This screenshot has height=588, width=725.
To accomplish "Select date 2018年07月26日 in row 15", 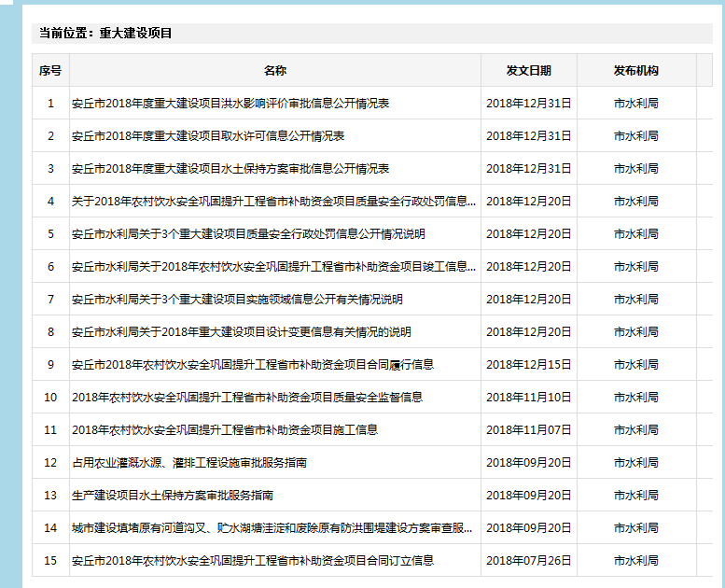I will coord(529,561).
